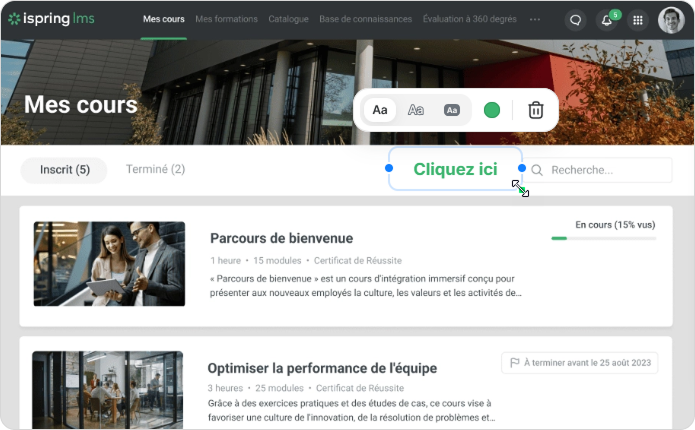Viewport: 695px width, 430px height.
Task: Open the chat messages icon
Action: click(574, 20)
